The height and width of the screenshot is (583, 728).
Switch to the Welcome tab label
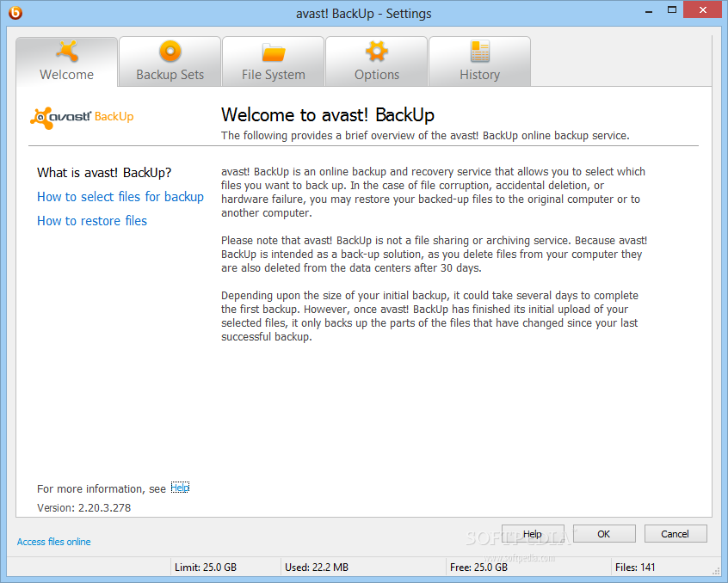[66, 75]
